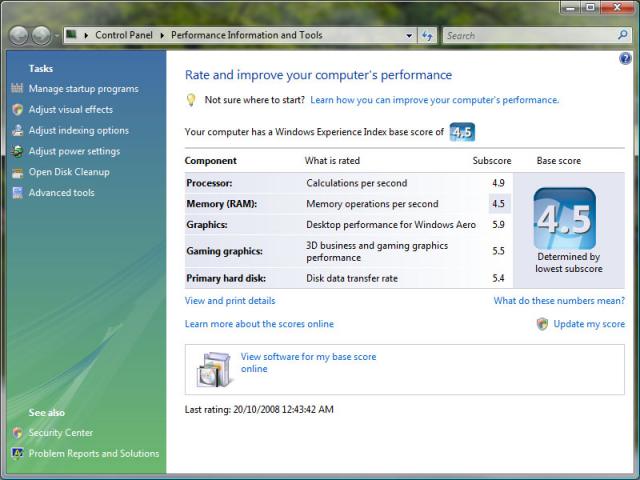Screen dimensions: 640x480
Task: Click the highlighted Memory subscore 4.5
Action: click(499, 204)
